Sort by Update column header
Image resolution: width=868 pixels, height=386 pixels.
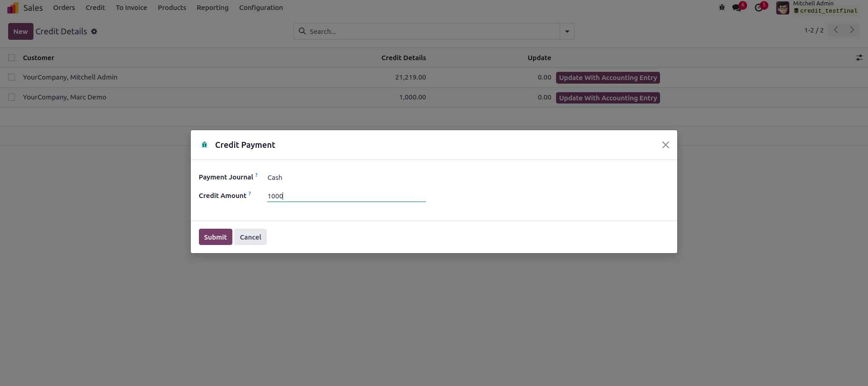pos(539,58)
